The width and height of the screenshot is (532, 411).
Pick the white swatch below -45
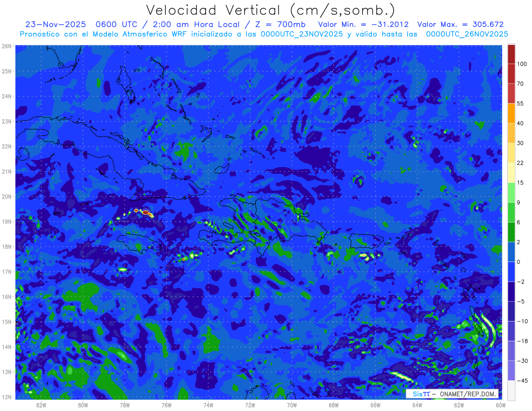(x=511, y=390)
